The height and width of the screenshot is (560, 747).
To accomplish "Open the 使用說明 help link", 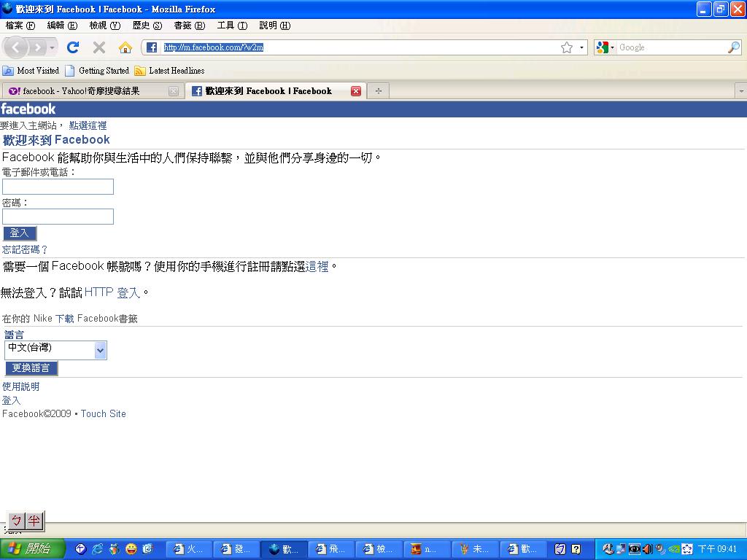I will coord(21,386).
